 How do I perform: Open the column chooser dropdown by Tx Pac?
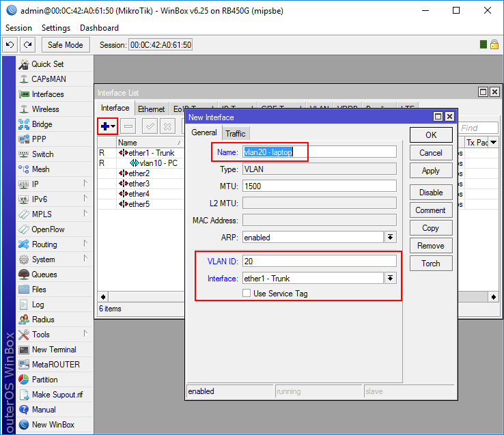click(x=494, y=142)
